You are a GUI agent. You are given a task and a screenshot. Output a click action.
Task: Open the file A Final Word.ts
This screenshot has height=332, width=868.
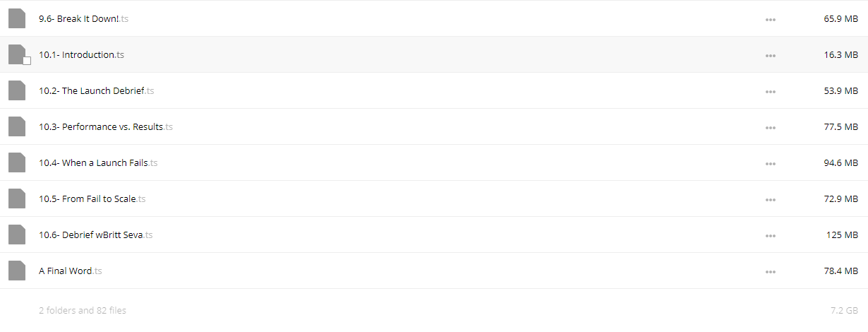(x=71, y=271)
